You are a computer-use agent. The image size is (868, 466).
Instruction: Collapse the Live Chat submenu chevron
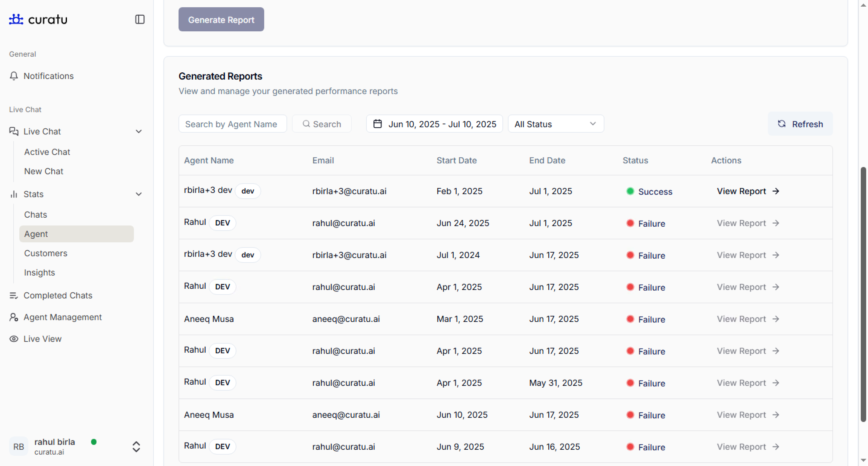138,131
